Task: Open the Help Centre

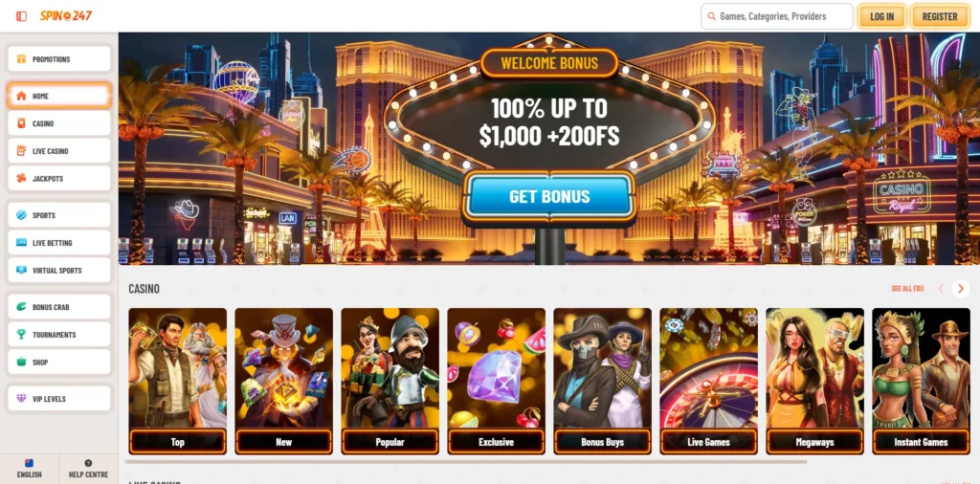Action: click(88, 469)
